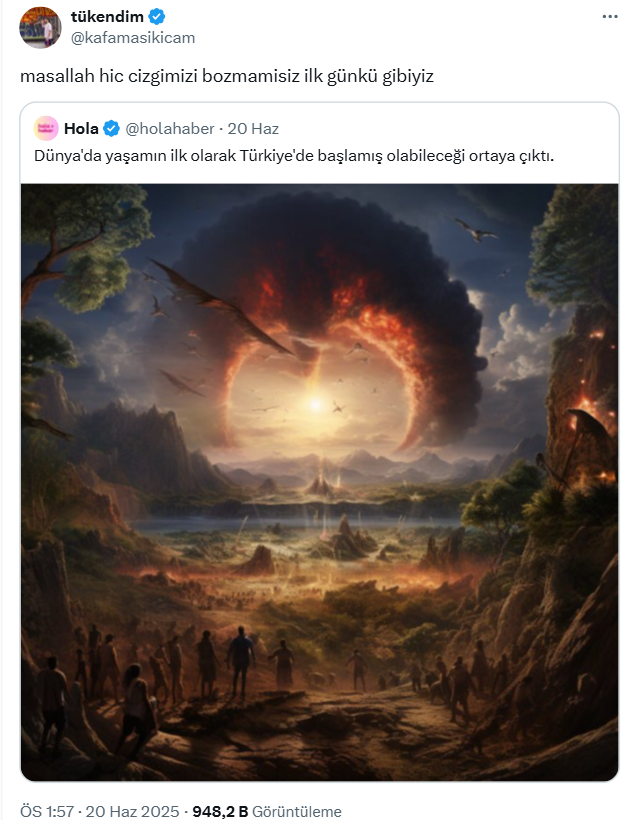Click the large flying pterosaur in the image

[x=220, y=306]
